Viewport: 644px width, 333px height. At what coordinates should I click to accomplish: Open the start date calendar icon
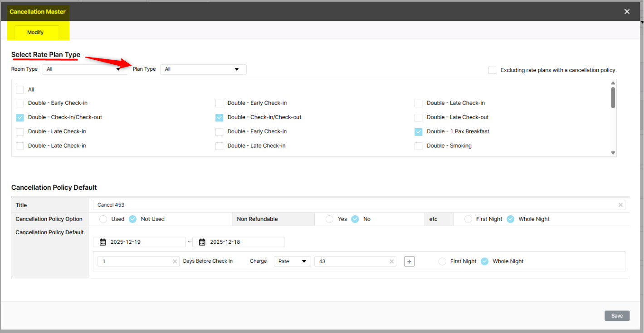pos(103,242)
